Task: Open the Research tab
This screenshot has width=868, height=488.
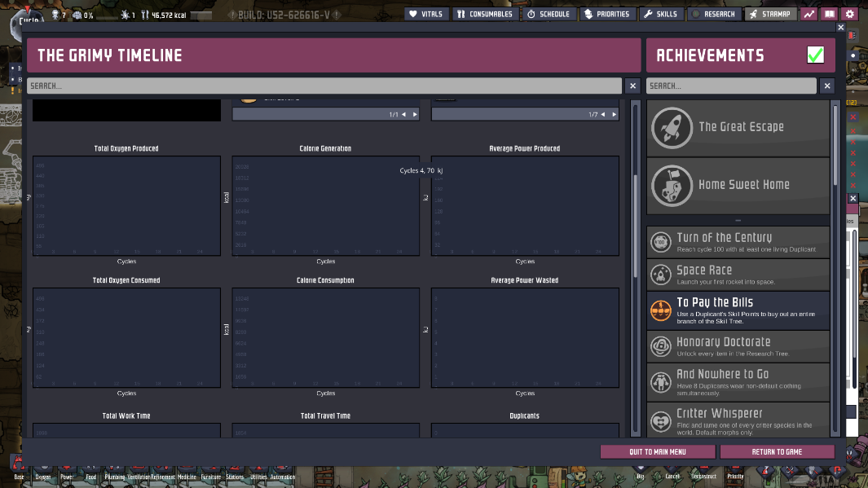Action: (x=713, y=14)
